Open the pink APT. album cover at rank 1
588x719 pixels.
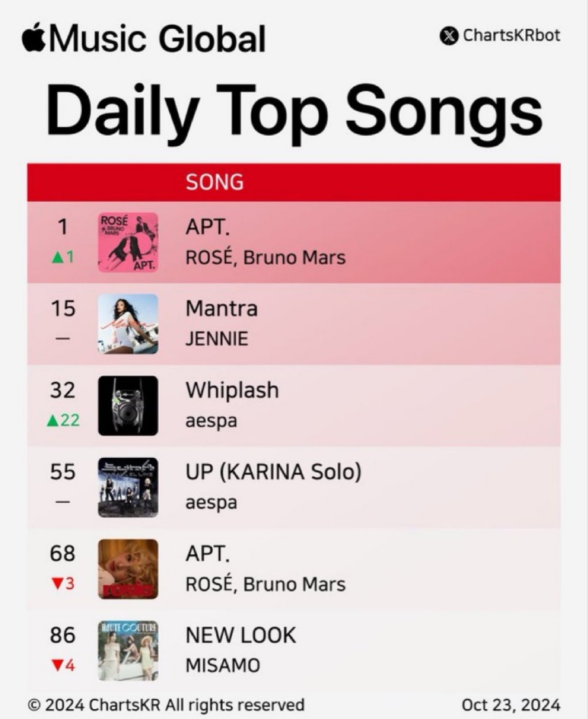tap(128, 242)
